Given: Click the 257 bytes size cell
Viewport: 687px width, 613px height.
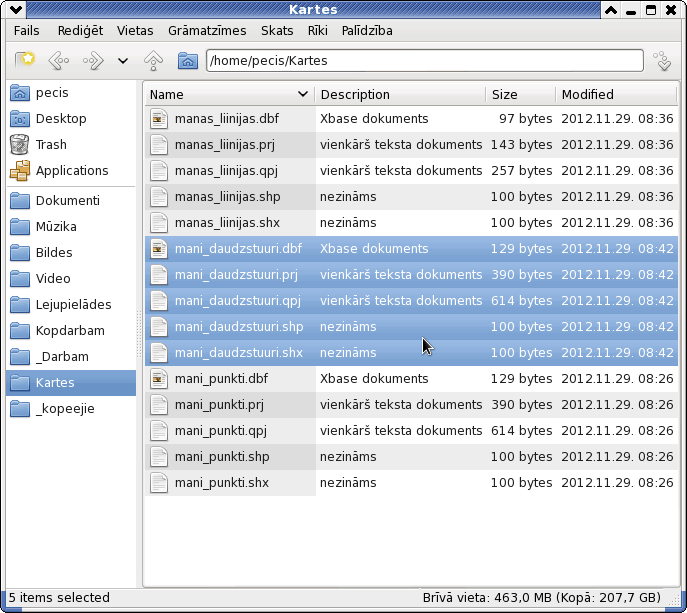Looking at the screenshot, I should point(521,170).
